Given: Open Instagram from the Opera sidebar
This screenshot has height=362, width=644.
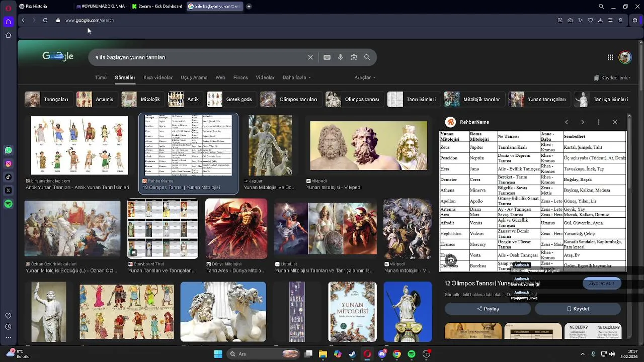Looking at the screenshot, I should [8, 163].
